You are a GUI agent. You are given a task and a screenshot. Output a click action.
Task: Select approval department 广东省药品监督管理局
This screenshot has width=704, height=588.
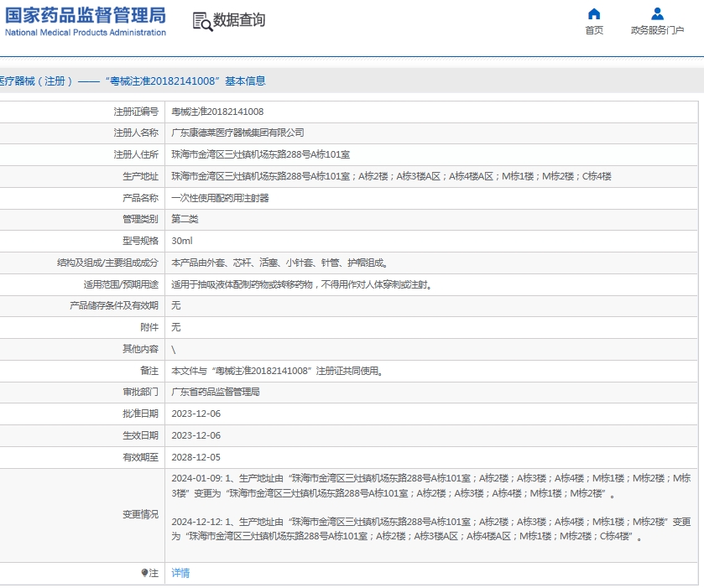coord(216,393)
